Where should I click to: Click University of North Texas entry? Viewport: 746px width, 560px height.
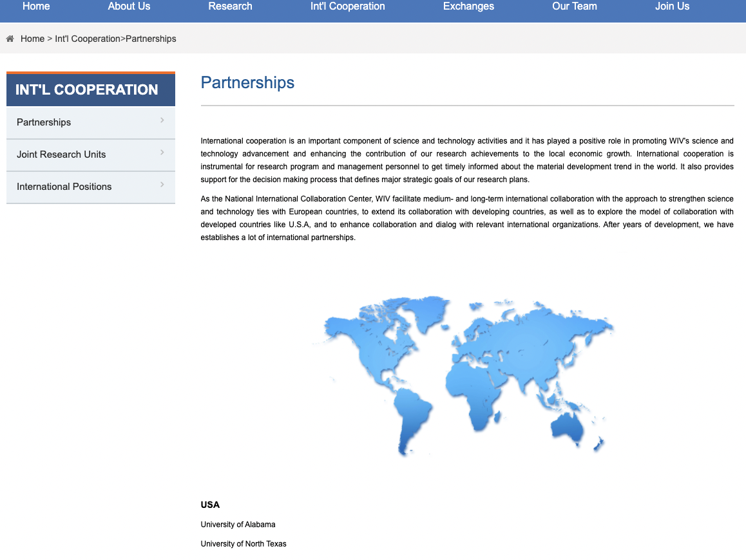tap(244, 544)
